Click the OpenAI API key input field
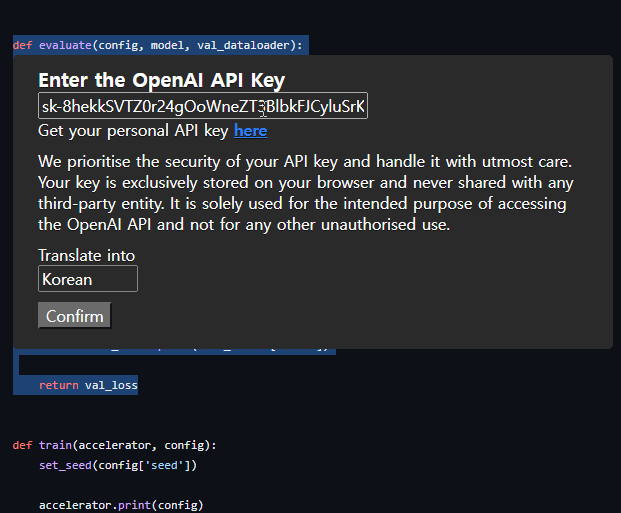 click(203, 106)
